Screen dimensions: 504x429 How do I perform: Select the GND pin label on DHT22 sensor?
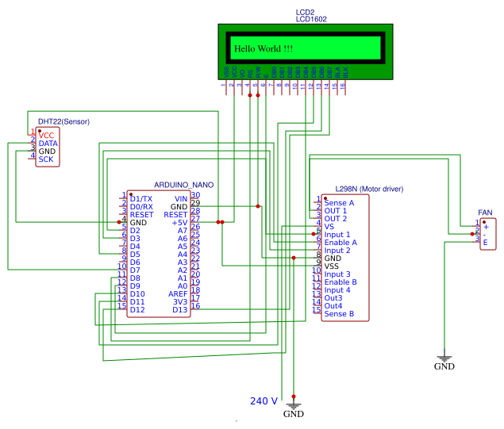point(47,151)
